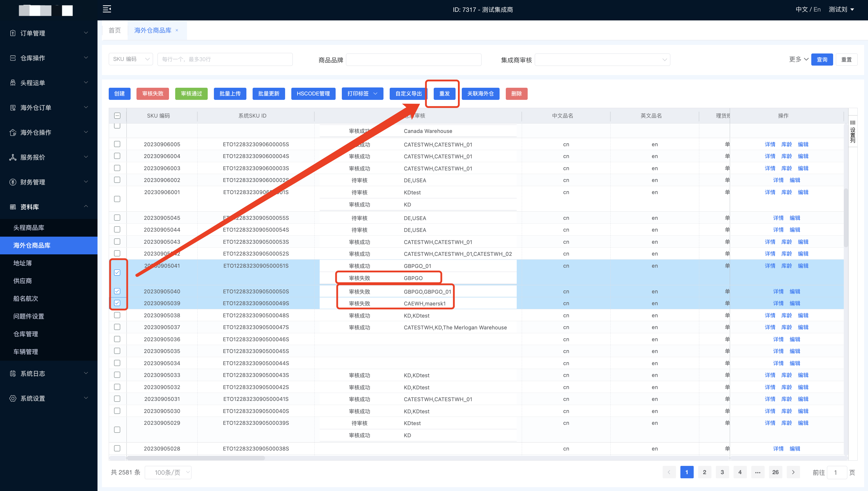Image resolution: width=868 pixels, height=491 pixels.
Task: Switch language via 中文 / En
Action: [x=808, y=9]
